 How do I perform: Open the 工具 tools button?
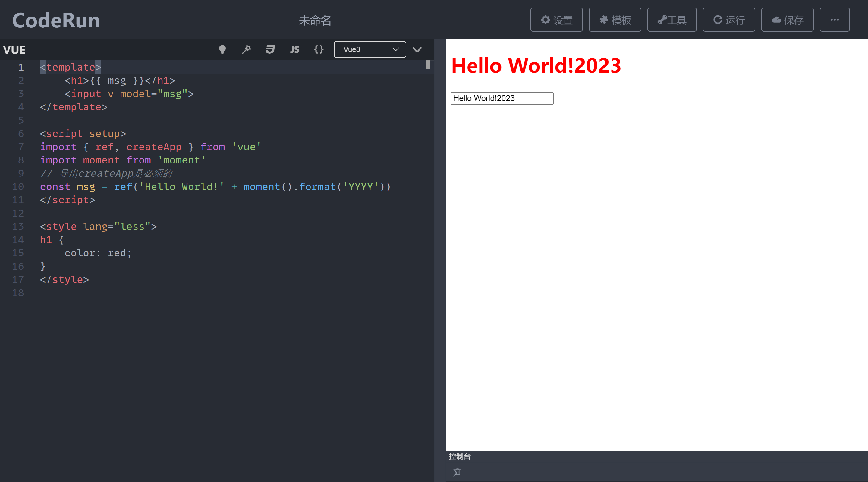point(671,20)
